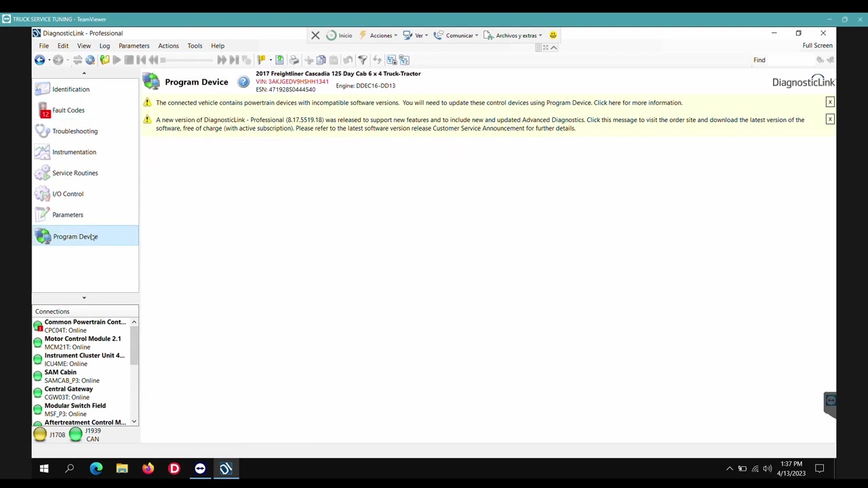
Task: Select Motor Control Module 2.1 connection
Action: 81,343
